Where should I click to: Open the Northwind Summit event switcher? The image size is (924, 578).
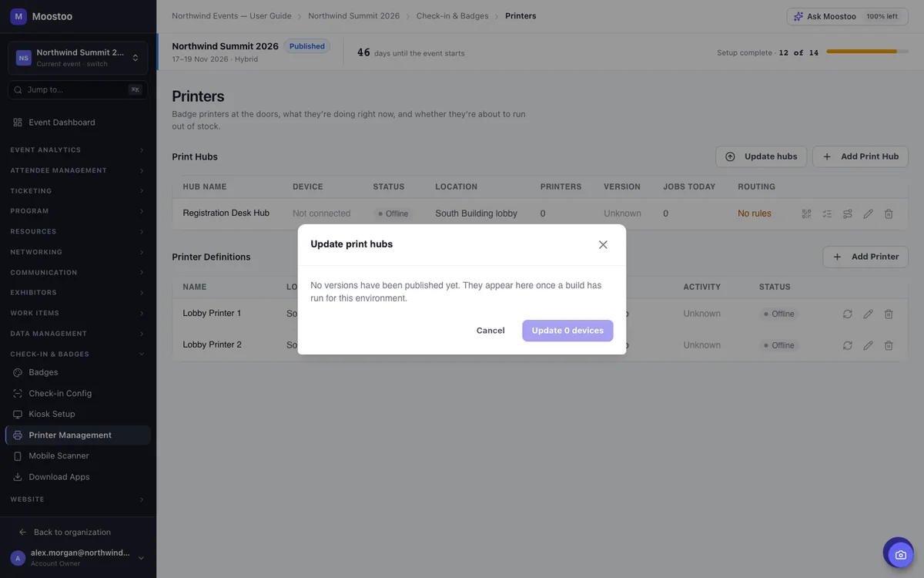(x=78, y=58)
